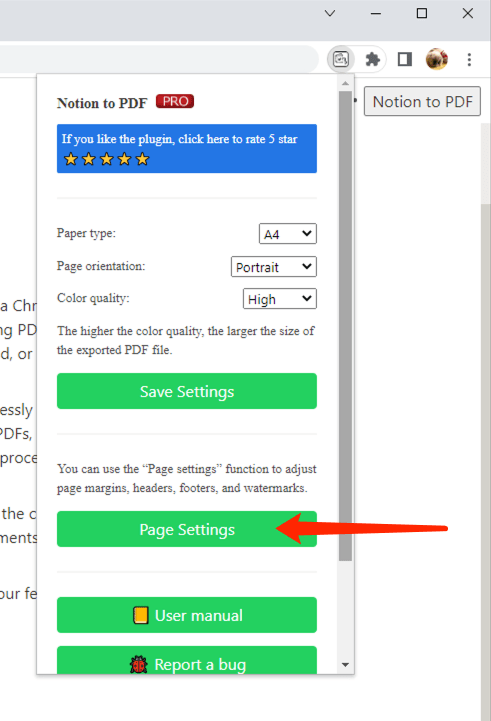This screenshot has width=491, height=721.
Task: Click the Save Settings button
Action: tap(187, 391)
